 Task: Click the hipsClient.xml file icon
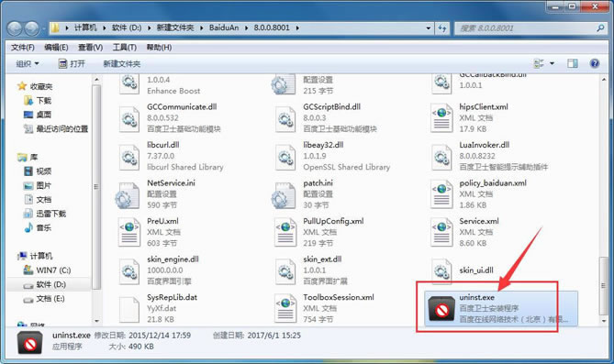pyautogui.click(x=441, y=117)
